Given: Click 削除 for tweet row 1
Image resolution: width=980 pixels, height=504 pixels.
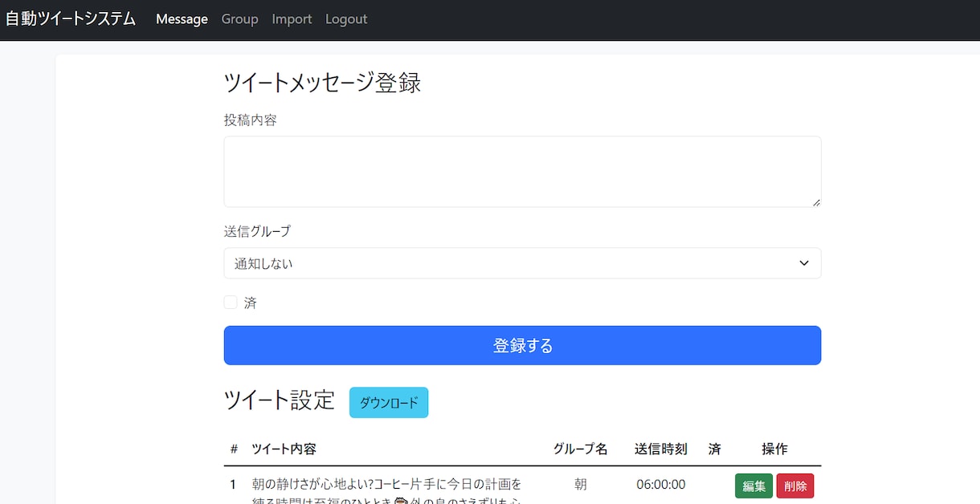Looking at the screenshot, I should [x=795, y=486].
